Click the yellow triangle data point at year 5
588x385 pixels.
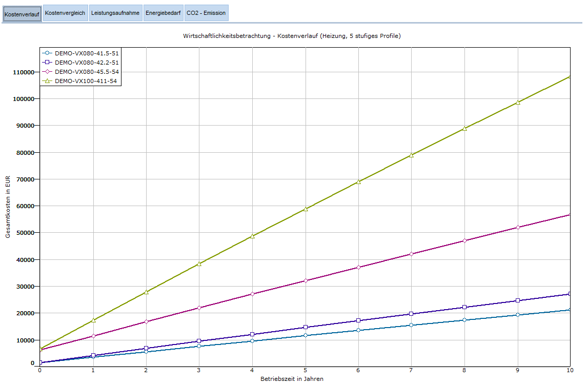[x=306, y=209]
